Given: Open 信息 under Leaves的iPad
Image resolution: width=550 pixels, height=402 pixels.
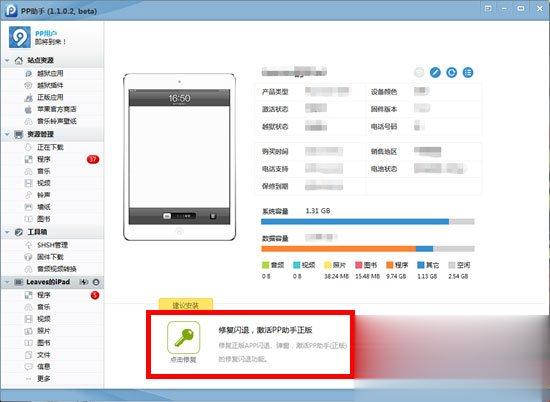Looking at the screenshot, I should point(44,367).
